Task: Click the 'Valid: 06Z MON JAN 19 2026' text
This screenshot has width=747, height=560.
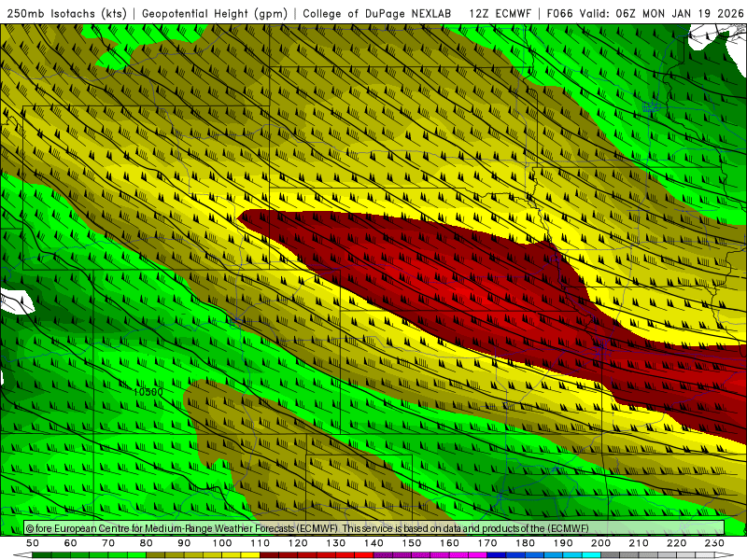Action: 661,13
